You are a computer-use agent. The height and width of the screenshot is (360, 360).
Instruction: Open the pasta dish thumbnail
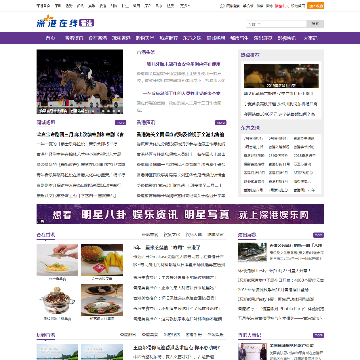point(57,260)
